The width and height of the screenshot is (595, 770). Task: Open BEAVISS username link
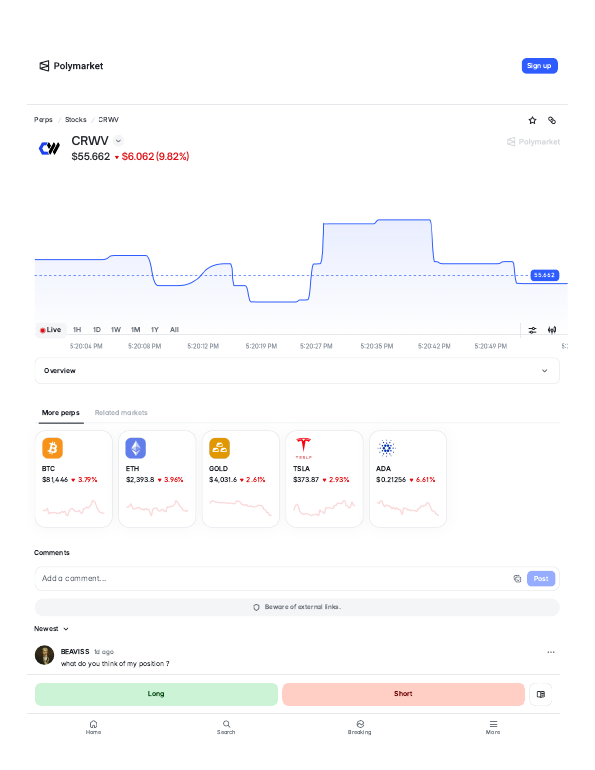point(75,652)
